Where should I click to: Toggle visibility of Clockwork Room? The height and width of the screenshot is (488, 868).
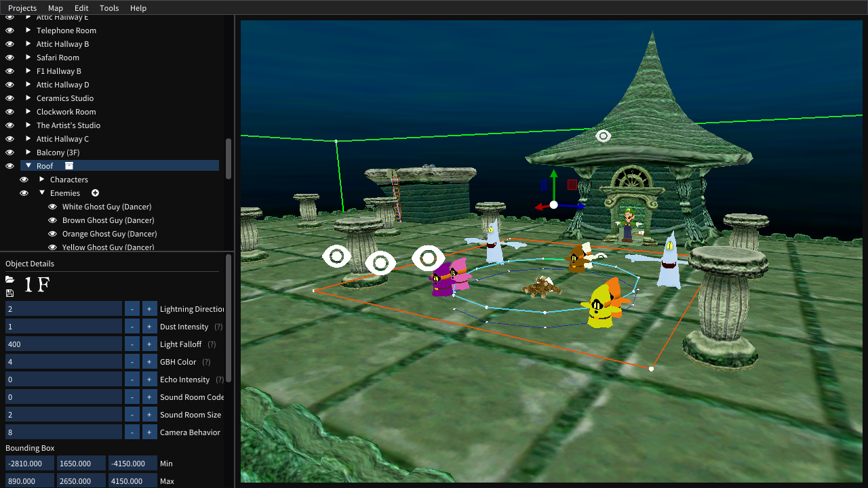(x=9, y=112)
